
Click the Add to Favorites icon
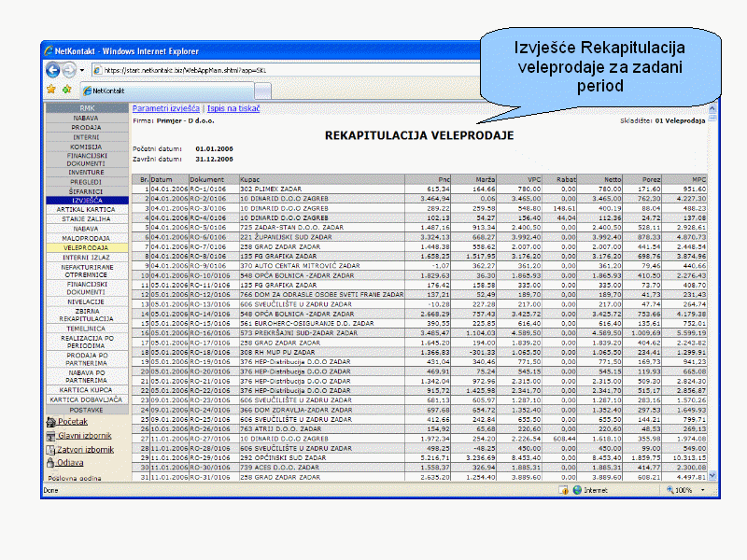66,89
